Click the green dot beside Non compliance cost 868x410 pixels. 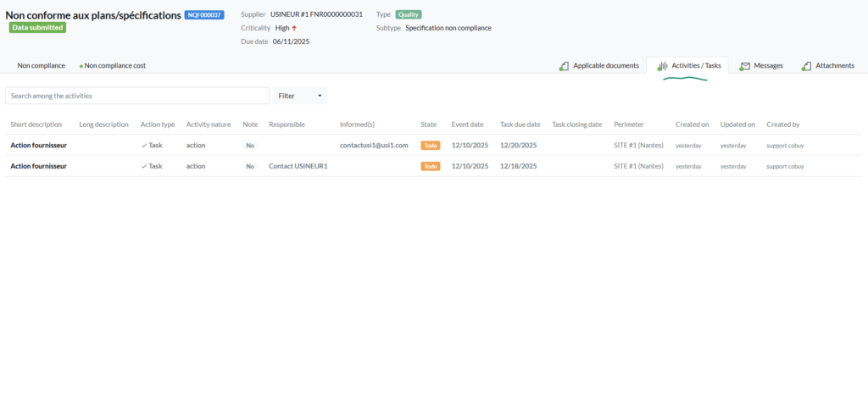pyautogui.click(x=81, y=66)
